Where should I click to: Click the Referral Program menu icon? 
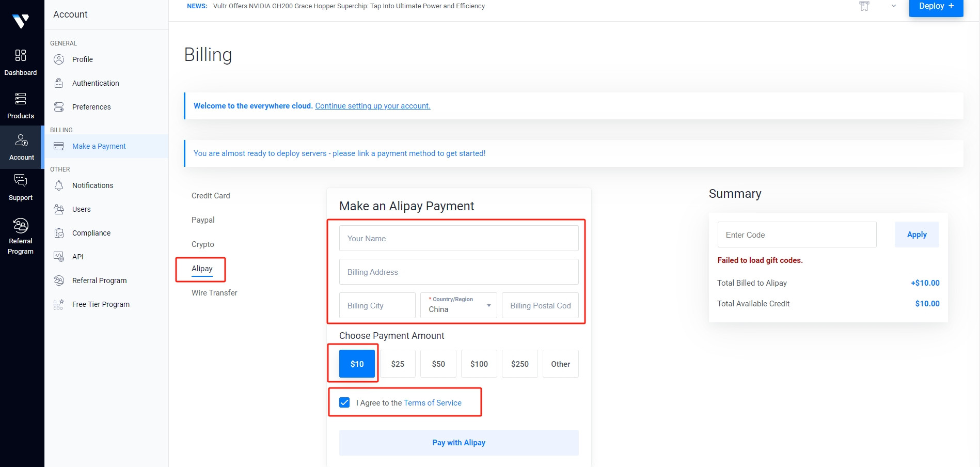(x=59, y=281)
